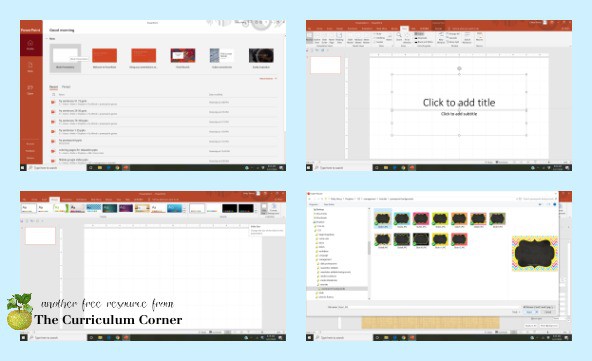Sort by the Date modified column header
This screenshot has height=361, width=592.
coord(216,94)
